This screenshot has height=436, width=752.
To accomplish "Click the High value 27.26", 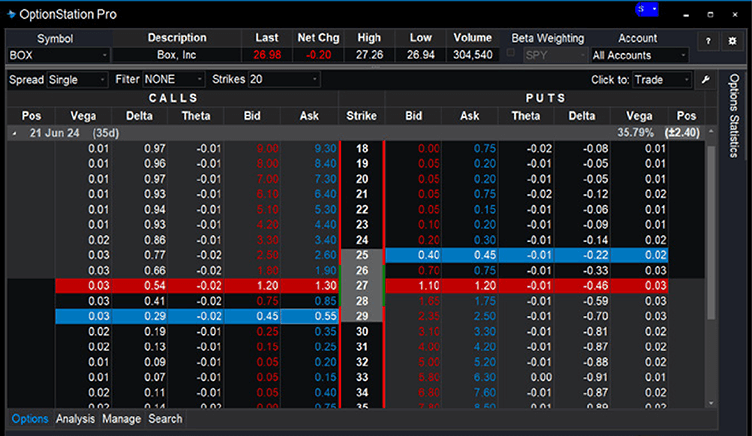I will 369,55.
